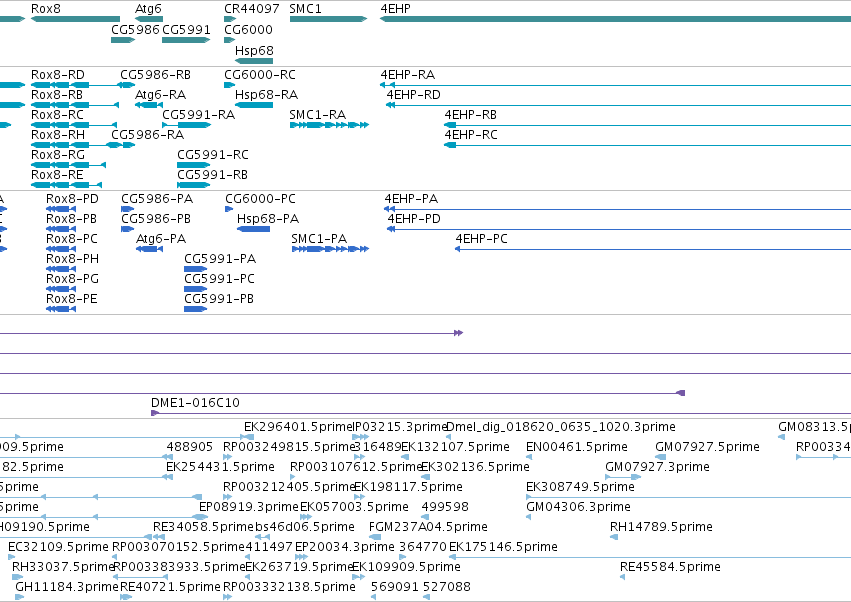Click the EK175146.5prime EST label

click(x=503, y=547)
